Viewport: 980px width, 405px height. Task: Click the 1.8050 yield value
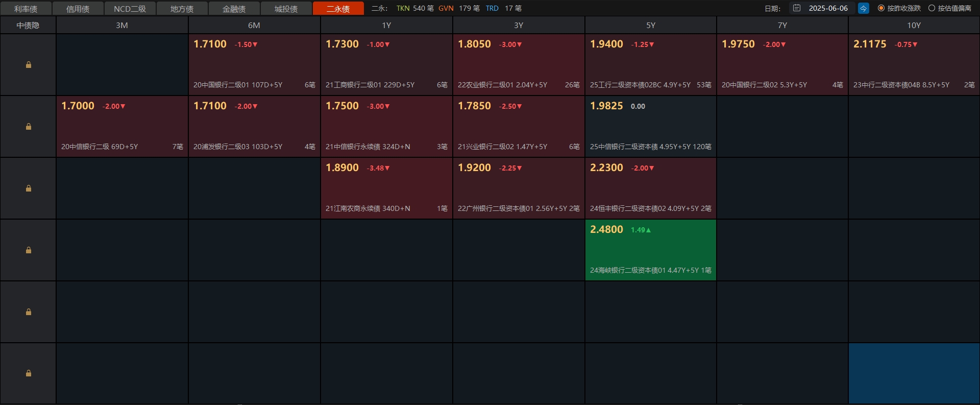tap(474, 44)
